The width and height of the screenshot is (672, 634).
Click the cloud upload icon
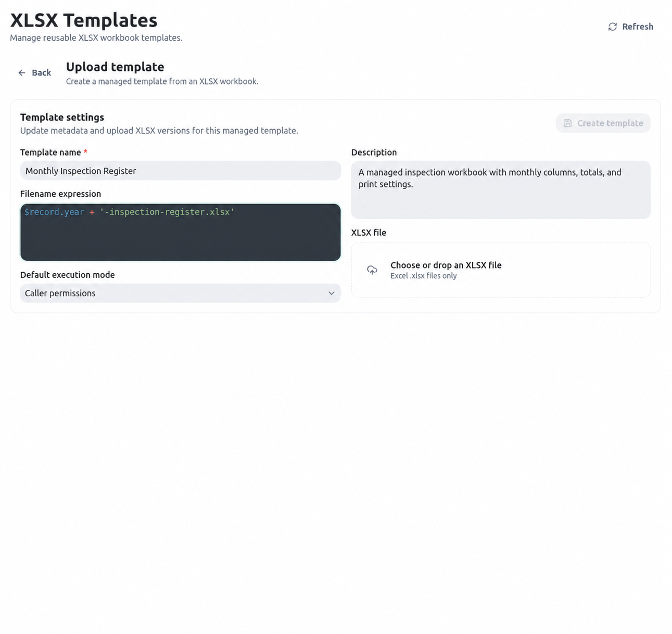click(x=372, y=270)
